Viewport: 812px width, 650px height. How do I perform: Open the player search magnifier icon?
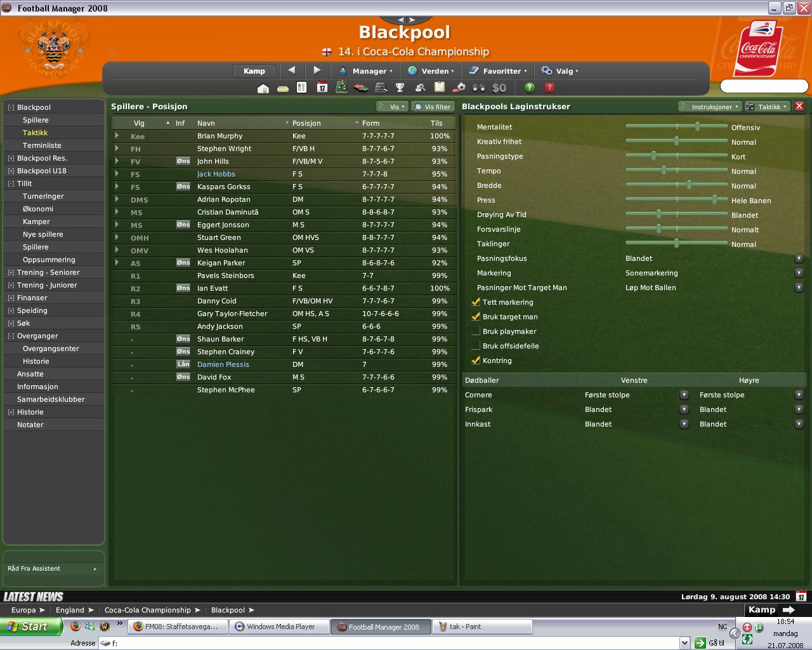click(420, 88)
